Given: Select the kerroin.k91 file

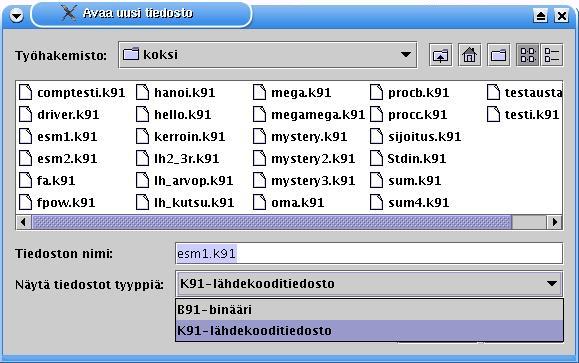Looking at the screenshot, I should [x=180, y=137].
